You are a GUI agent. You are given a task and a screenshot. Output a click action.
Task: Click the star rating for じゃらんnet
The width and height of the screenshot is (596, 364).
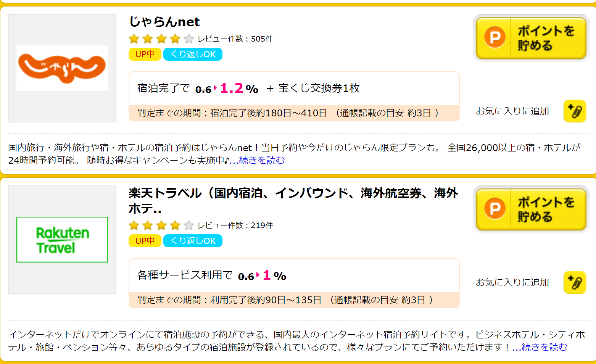tap(161, 39)
